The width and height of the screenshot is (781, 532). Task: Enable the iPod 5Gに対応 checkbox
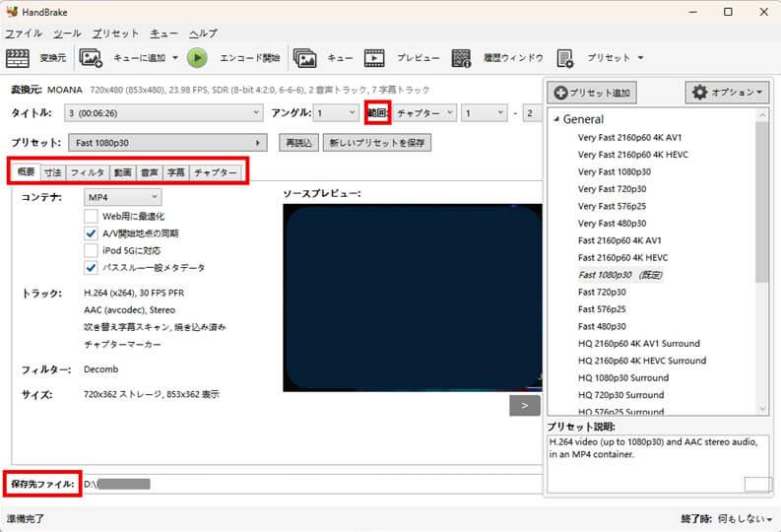[92, 250]
